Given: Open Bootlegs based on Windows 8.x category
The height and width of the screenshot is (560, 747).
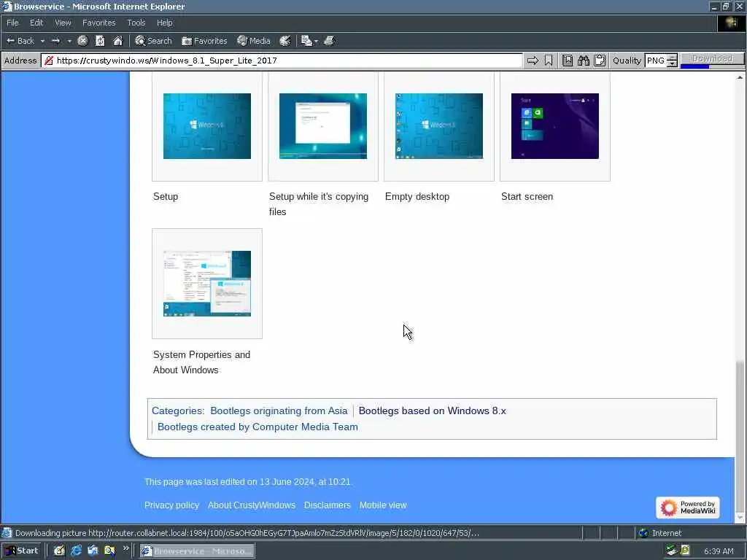Looking at the screenshot, I should (x=432, y=411).
